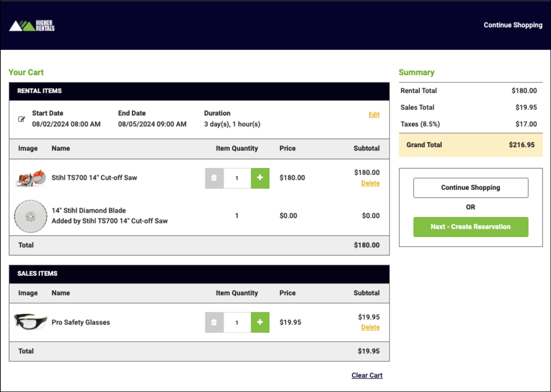Image resolution: width=551 pixels, height=392 pixels.
Task: Delete the Pro Safety Glasses item
Action: click(370, 327)
